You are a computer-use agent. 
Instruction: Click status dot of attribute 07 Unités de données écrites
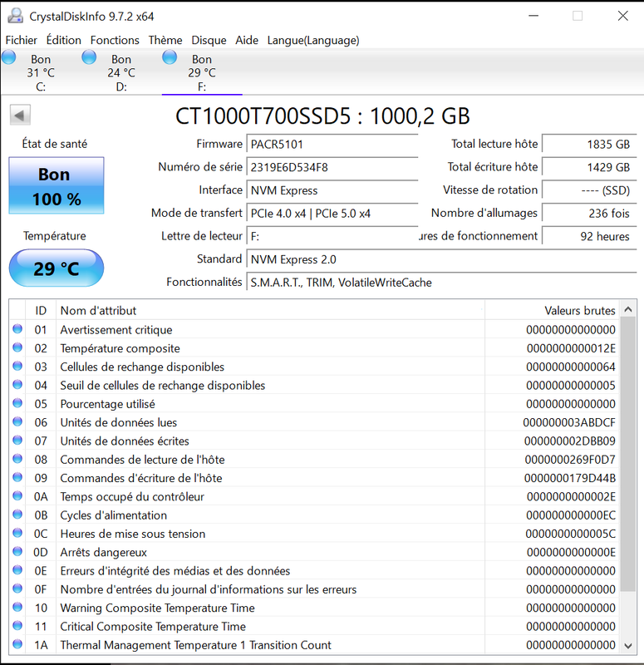point(17,441)
